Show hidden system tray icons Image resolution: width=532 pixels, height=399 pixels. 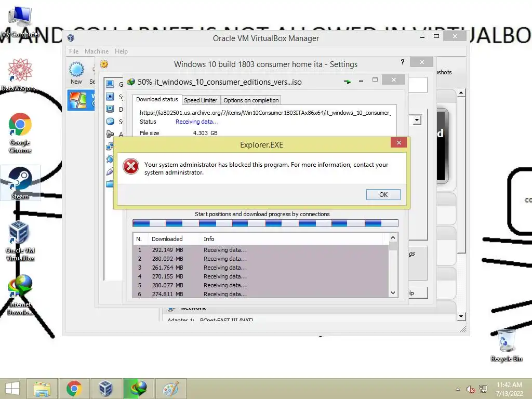tap(458, 389)
